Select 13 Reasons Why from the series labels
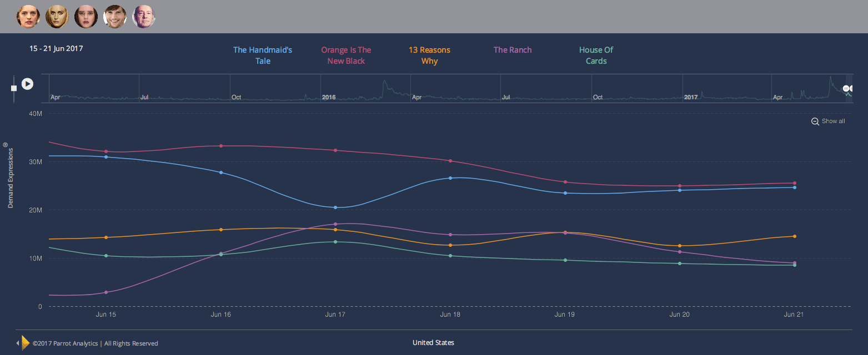868x355 pixels. 429,55
